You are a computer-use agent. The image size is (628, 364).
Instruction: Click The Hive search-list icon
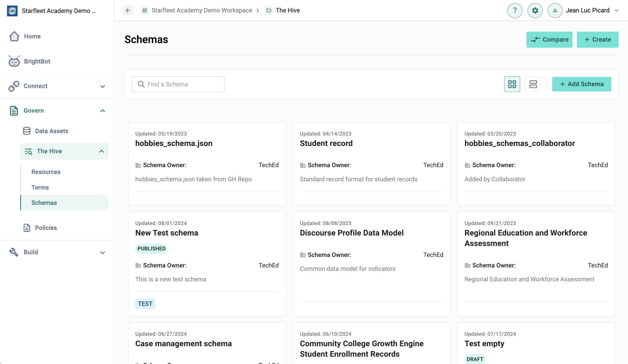pyautogui.click(x=29, y=151)
